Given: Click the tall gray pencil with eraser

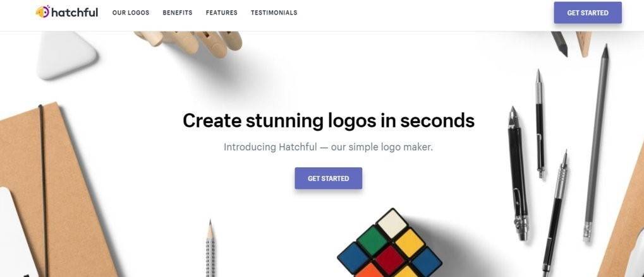Looking at the screenshot, I should pyautogui.click(x=596, y=143).
